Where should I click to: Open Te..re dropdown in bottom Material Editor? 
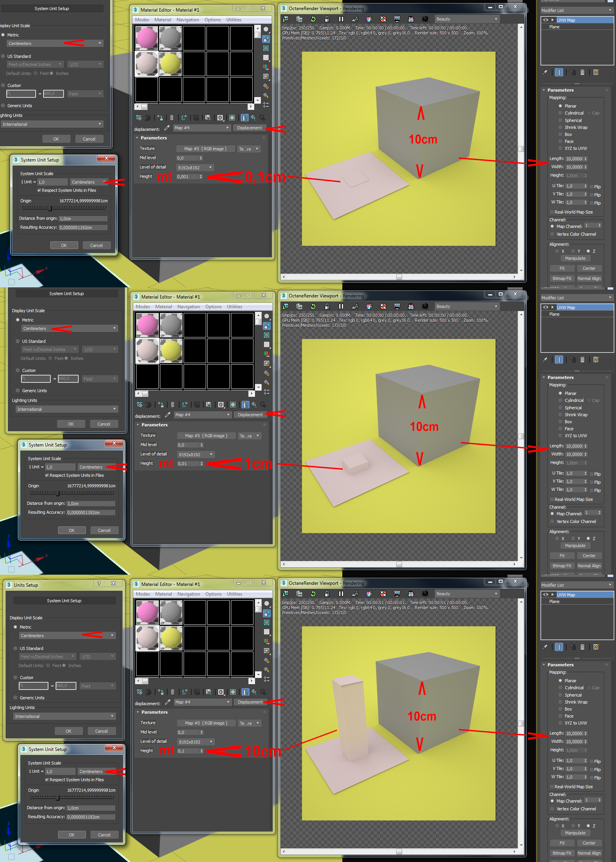coord(250,723)
